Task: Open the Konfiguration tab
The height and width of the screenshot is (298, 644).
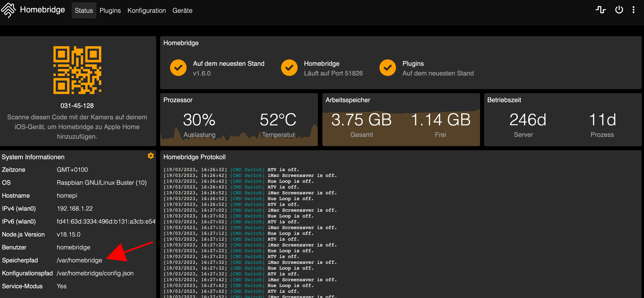Action: click(147, 10)
